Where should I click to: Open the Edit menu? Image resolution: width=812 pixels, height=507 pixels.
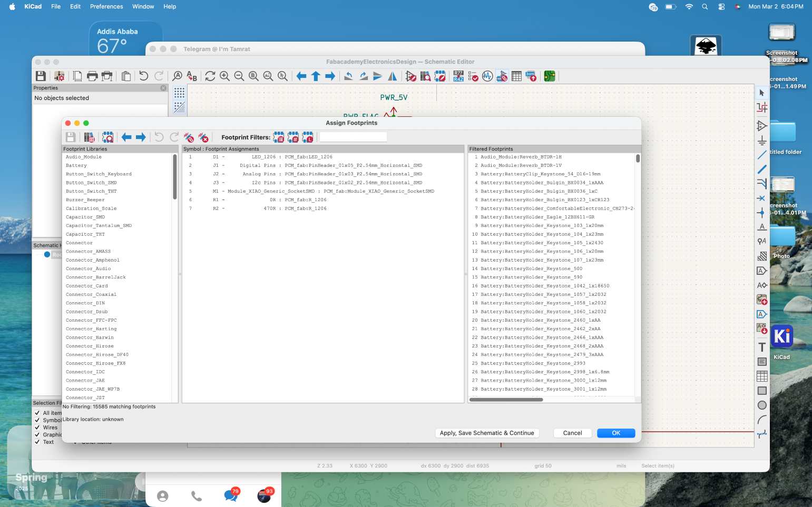pos(75,6)
